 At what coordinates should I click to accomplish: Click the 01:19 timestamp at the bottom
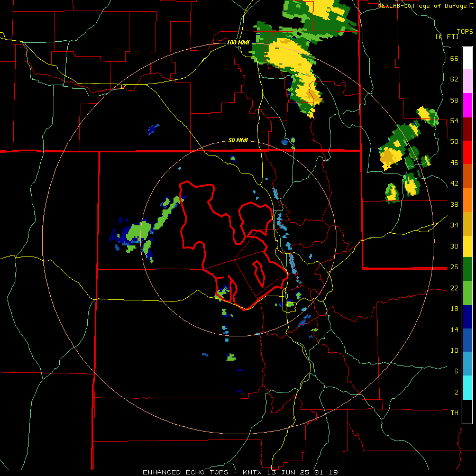(327, 472)
